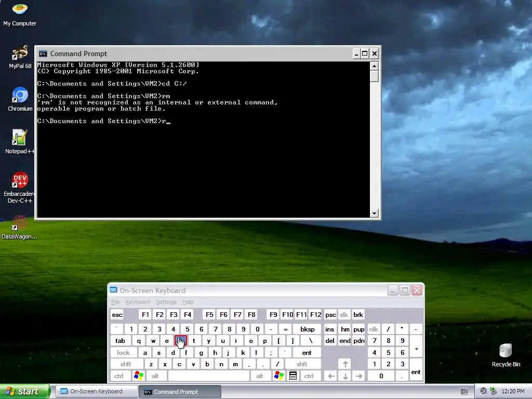Click Command Prompt scrollbar up arrow

point(374,66)
